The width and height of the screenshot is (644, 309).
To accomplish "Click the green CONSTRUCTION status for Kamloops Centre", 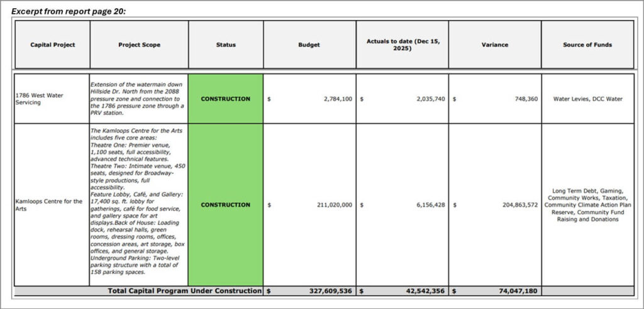I will coord(226,205).
